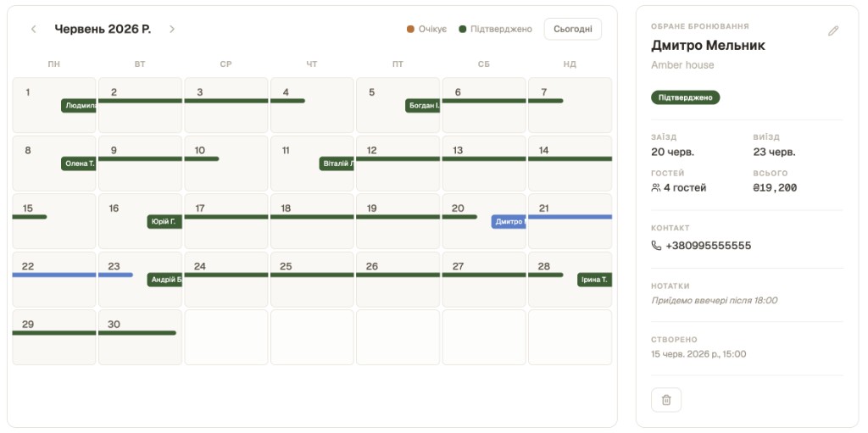Select the Олена Т. booking chip
This screenshot has width=868, height=433.
[x=79, y=164]
